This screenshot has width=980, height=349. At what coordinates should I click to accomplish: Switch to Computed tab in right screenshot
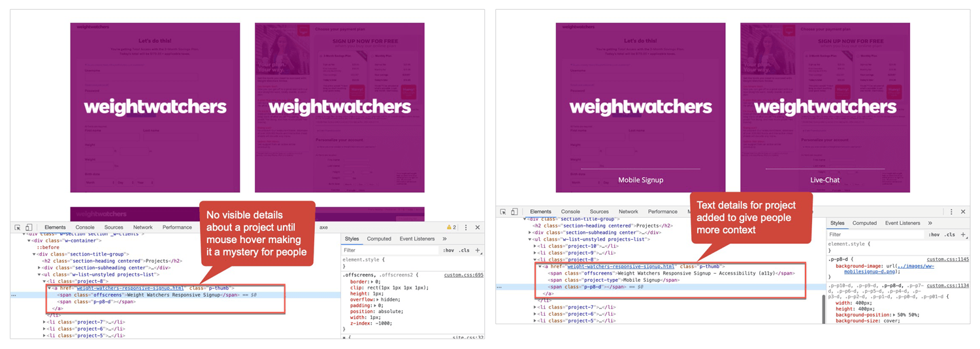pyautogui.click(x=864, y=224)
